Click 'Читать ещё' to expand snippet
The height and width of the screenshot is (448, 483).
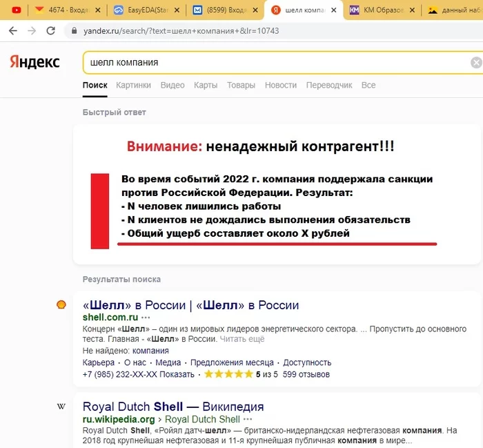[x=242, y=339]
